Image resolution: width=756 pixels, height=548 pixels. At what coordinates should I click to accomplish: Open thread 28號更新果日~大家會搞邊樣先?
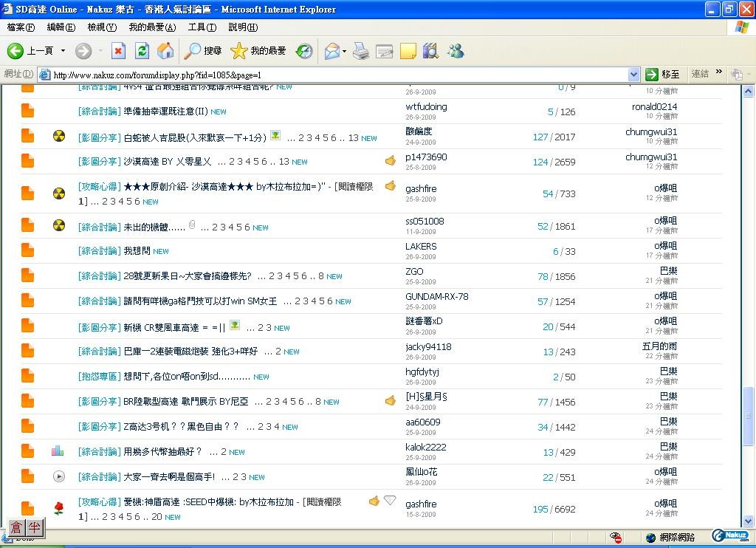tap(188, 276)
